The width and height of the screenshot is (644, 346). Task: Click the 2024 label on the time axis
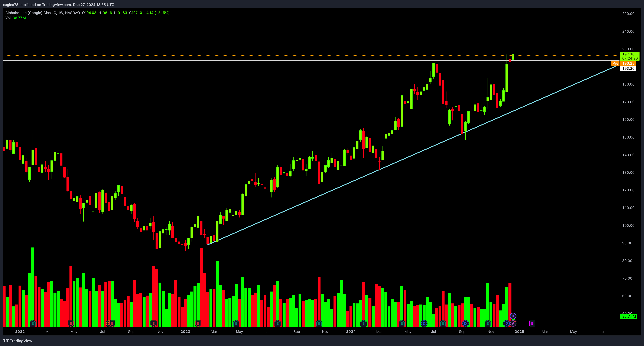coord(351,332)
